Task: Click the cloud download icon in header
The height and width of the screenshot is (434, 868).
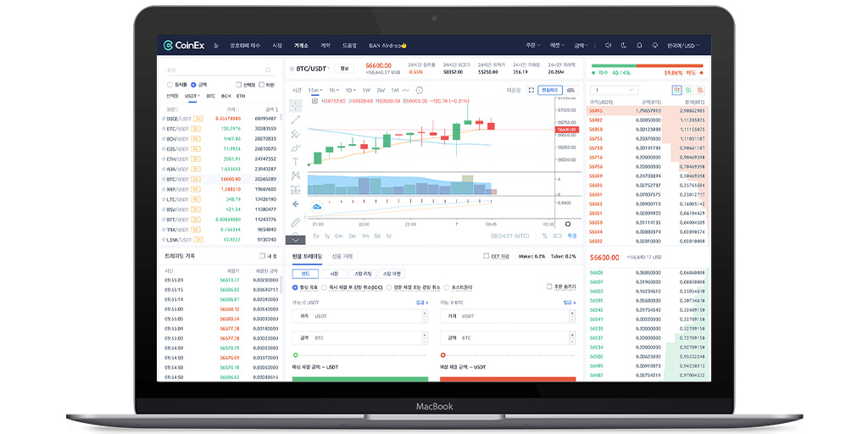Action: click(x=655, y=46)
